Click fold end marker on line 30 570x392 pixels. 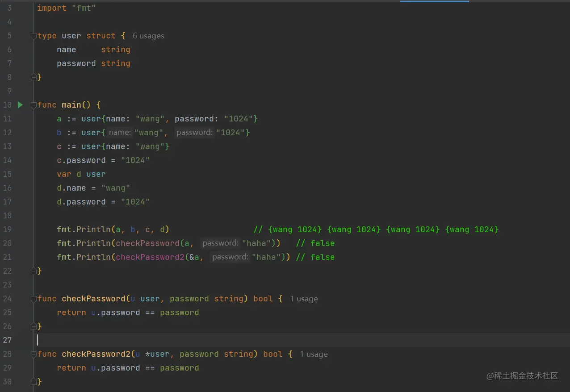coord(34,382)
